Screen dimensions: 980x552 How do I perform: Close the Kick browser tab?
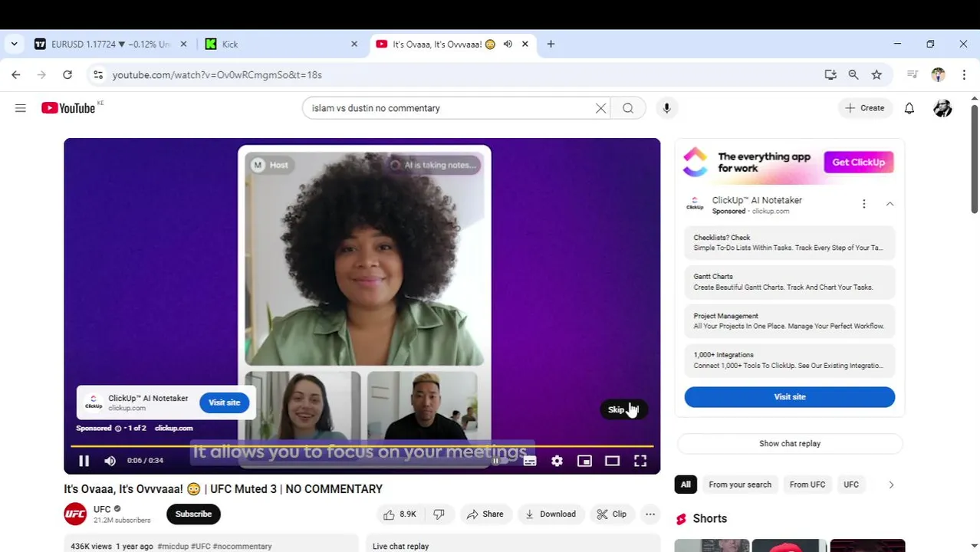(x=354, y=44)
